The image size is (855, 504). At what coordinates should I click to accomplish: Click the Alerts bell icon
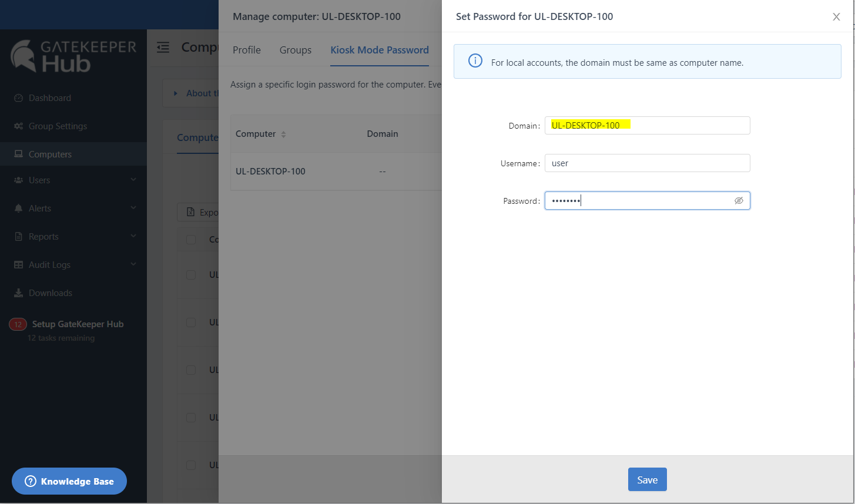(x=18, y=209)
